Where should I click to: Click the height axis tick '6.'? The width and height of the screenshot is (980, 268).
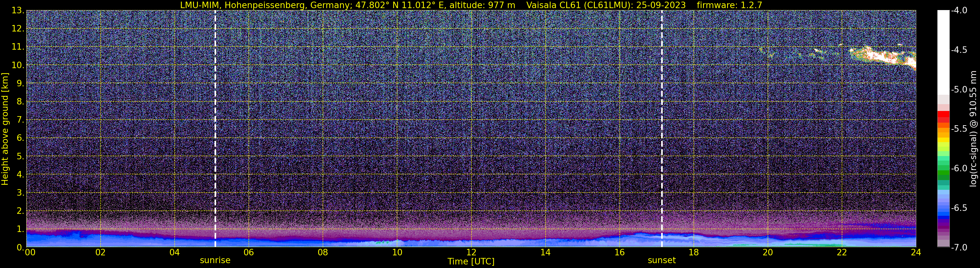[20, 138]
